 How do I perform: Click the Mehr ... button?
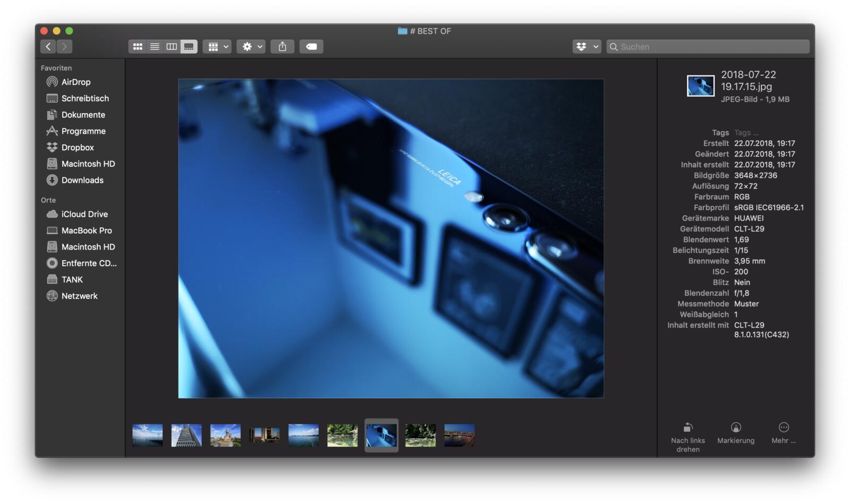point(784,431)
